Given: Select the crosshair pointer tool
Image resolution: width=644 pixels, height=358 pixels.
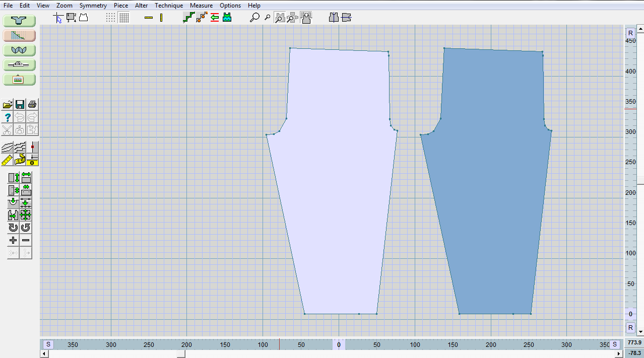Looking at the screenshot, I should (x=58, y=18).
